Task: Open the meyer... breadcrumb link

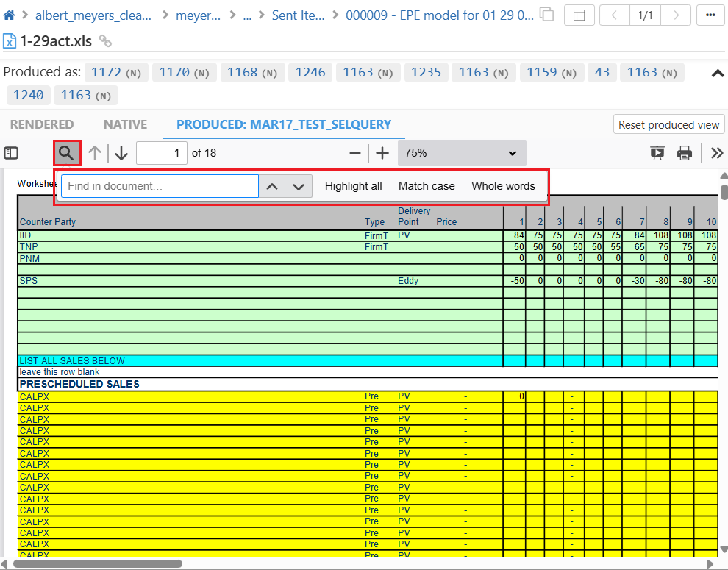Action: (199, 15)
